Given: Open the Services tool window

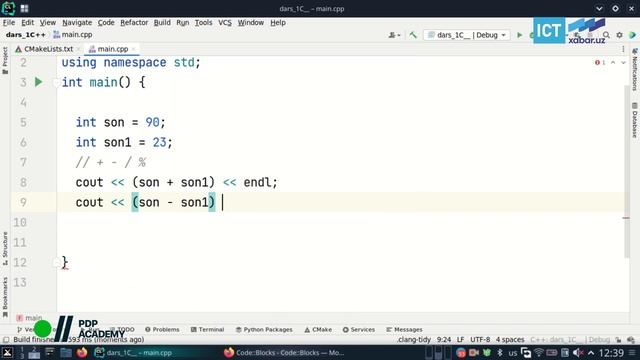Looking at the screenshot, I should (359, 329).
